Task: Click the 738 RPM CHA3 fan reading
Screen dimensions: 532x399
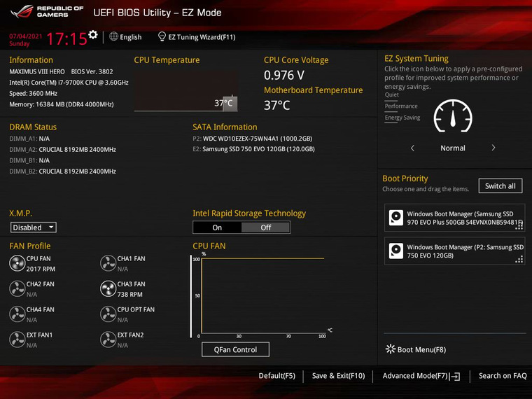Action: click(x=129, y=294)
